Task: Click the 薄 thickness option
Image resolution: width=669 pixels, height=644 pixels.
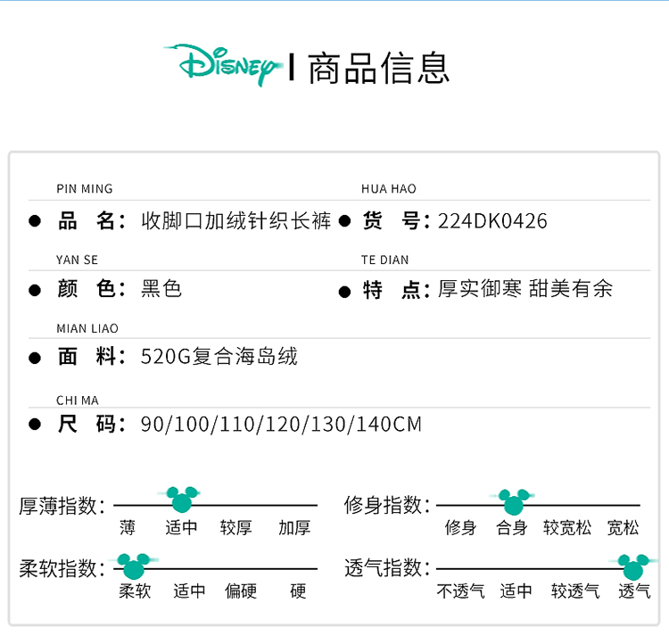Action: 128,528
